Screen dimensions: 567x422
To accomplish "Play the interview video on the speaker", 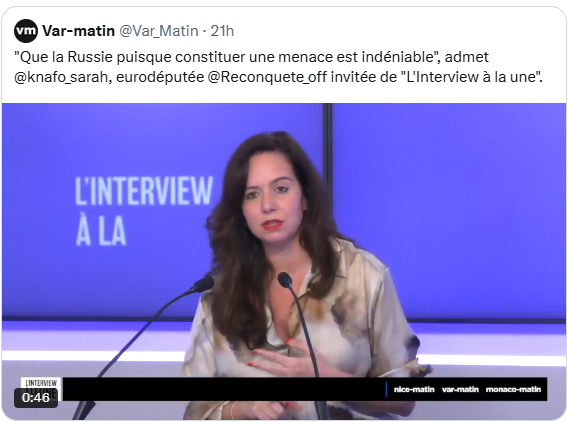I will 284,261.
